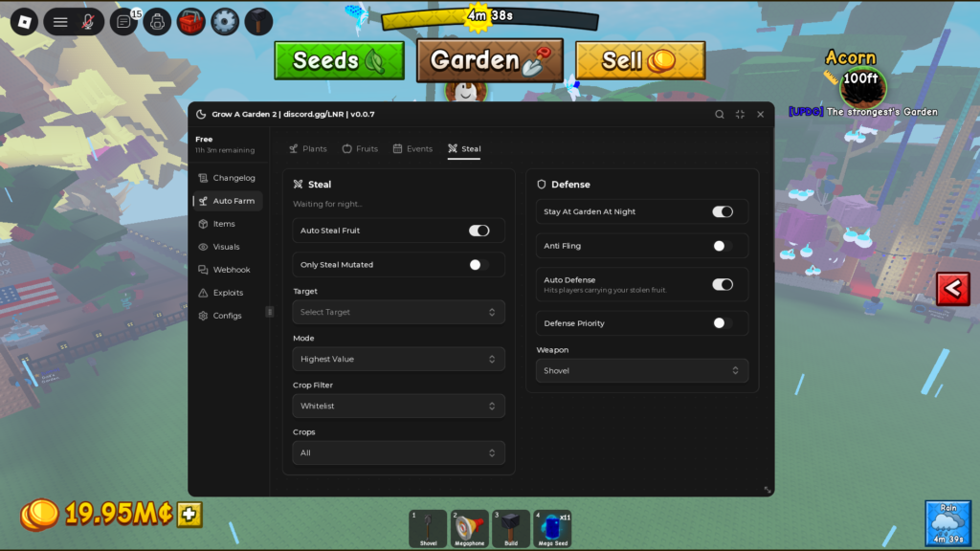Image resolution: width=980 pixels, height=551 pixels.
Task: Open Exploits in the sidebar
Action: (227, 293)
